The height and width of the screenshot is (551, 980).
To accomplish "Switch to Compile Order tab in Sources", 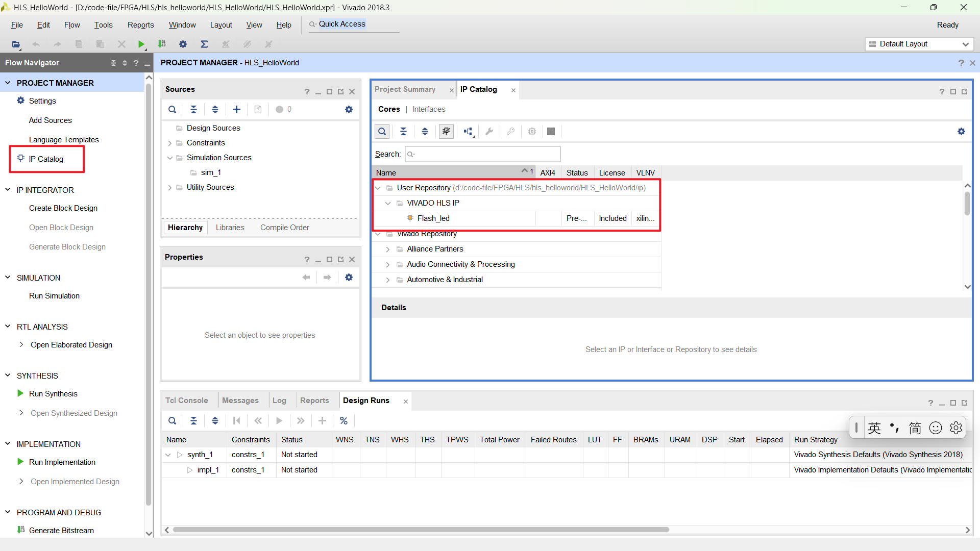I will coord(284,228).
